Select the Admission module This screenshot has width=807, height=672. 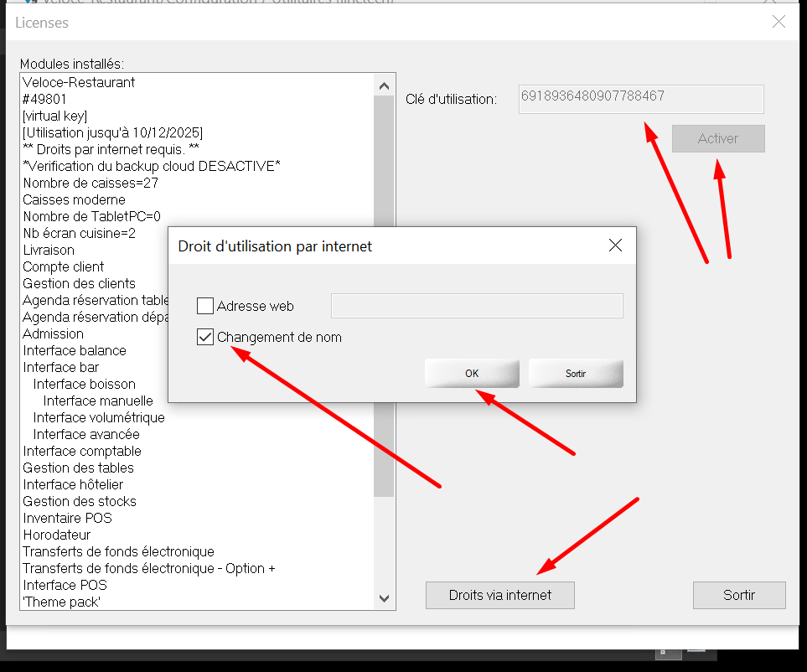(x=53, y=334)
